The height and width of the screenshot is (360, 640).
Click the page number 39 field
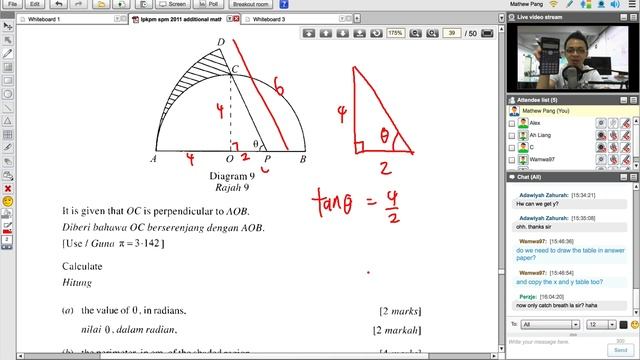[451, 33]
